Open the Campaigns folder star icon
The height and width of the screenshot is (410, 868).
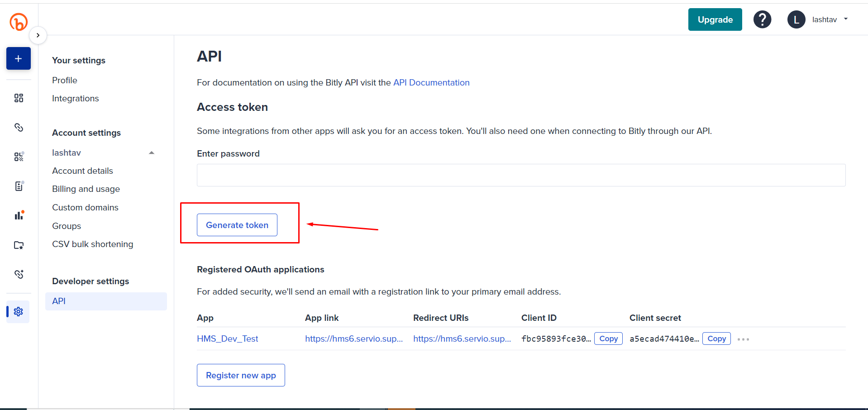point(19,245)
